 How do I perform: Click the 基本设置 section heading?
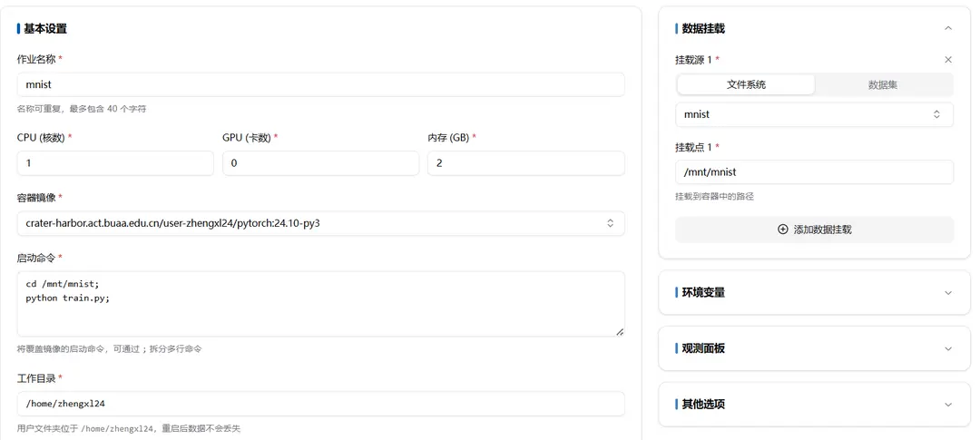coord(45,28)
